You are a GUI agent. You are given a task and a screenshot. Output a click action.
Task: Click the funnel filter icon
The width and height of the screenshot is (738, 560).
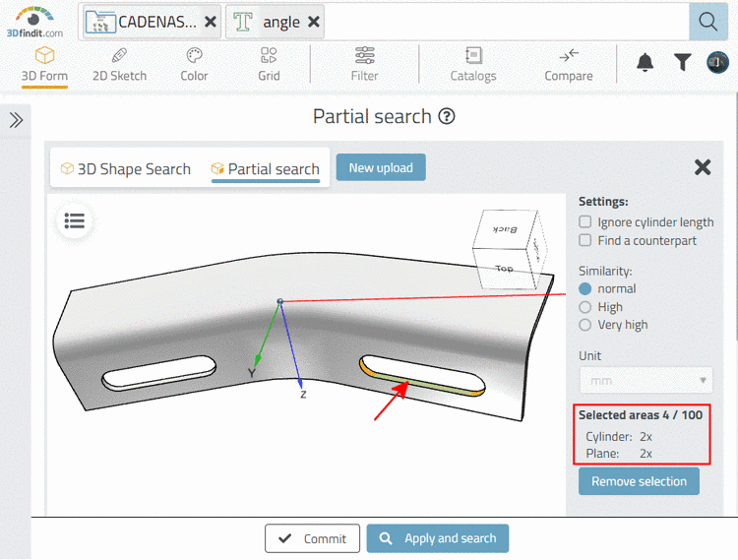(682, 62)
